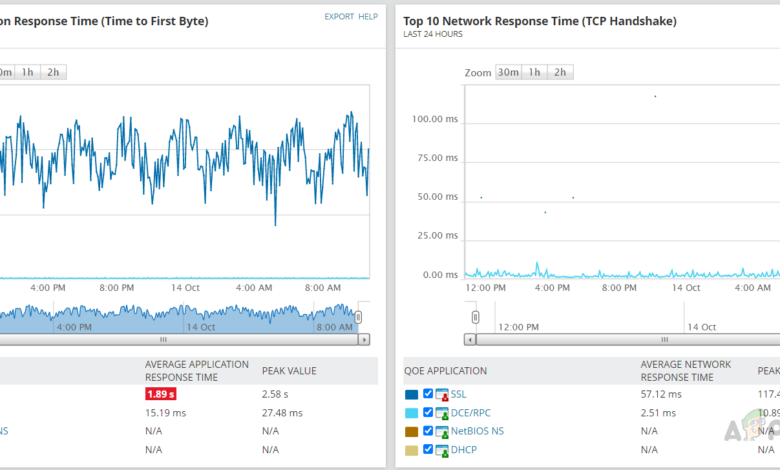The height and width of the screenshot is (470, 780).
Task: Toggle the DCE/RPC series checkbox
Action: coord(428,413)
